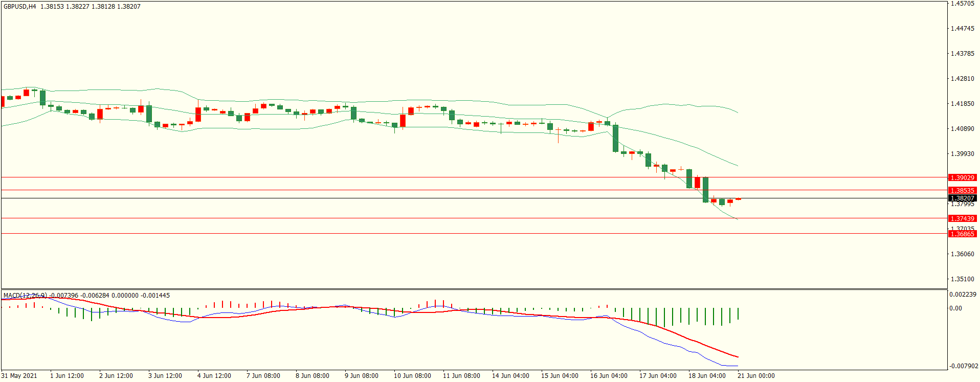Click the black 1.38207 current price label

962,198
